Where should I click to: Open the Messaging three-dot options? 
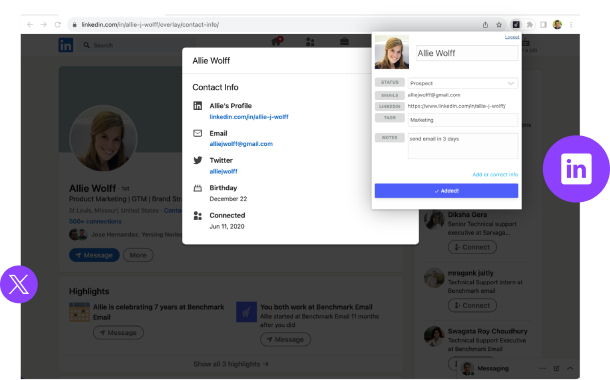[543, 368]
